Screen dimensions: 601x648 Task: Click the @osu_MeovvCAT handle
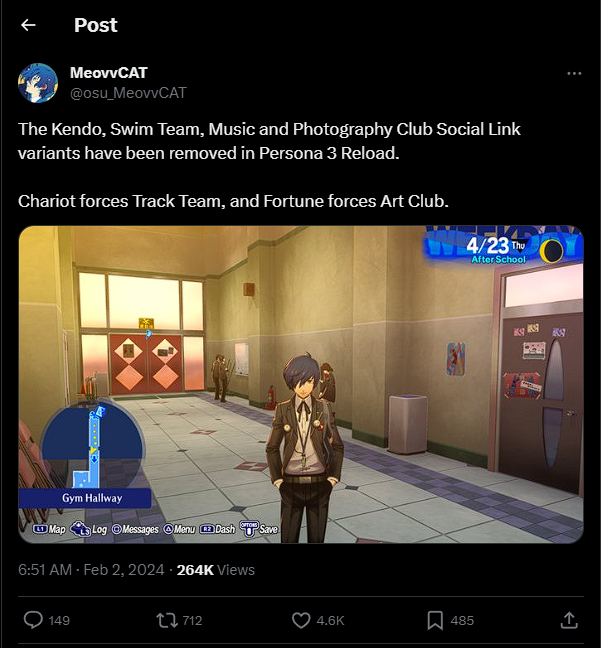[128, 93]
